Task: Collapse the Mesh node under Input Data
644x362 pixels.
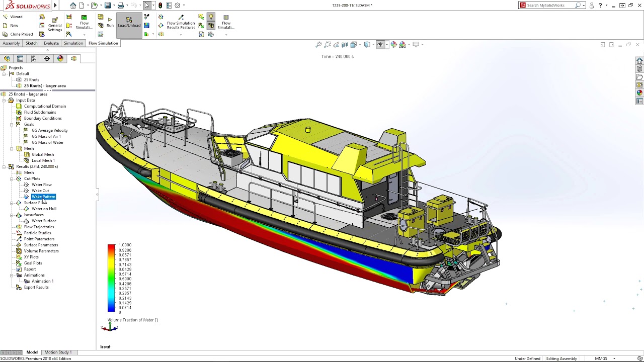Action: pyautogui.click(x=12, y=148)
